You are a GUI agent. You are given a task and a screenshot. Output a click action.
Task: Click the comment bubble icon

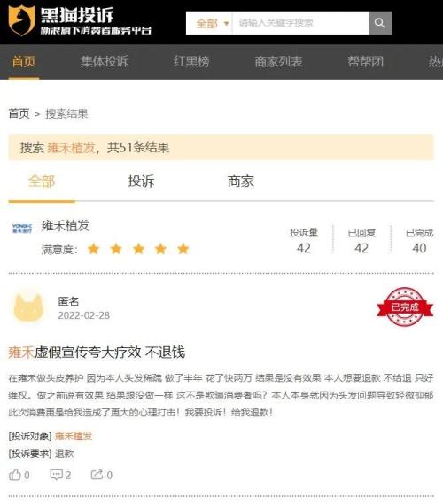tap(56, 475)
